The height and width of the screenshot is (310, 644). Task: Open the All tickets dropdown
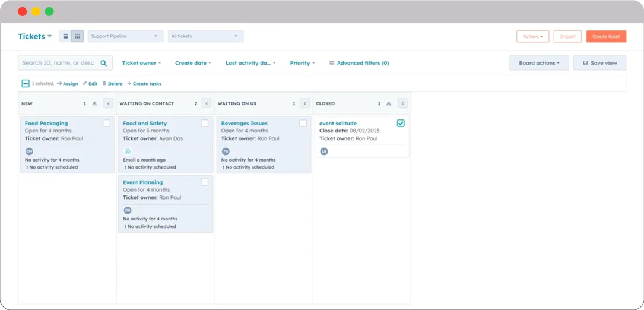click(x=205, y=36)
